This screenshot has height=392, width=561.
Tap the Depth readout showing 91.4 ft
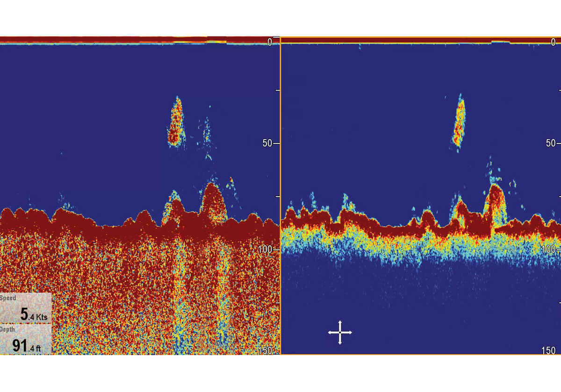(26, 339)
